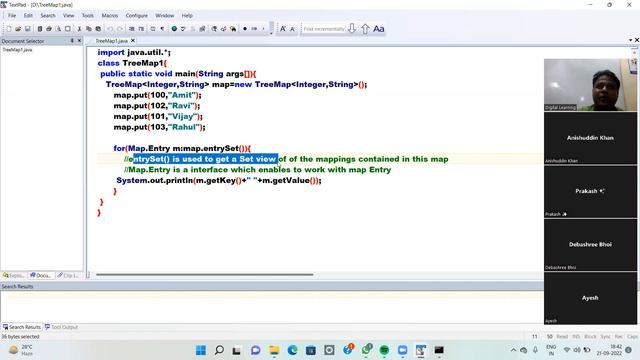This screenshot has height=360, width=640.
Task: Switch to Explorer bottom-left tab
Action: click(14, 276)
